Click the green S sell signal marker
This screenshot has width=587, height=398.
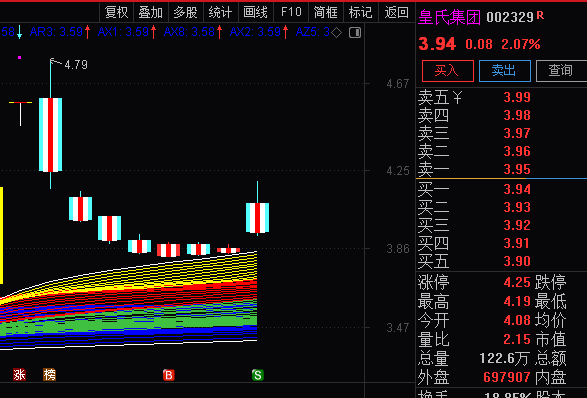[x=258, y=375]
